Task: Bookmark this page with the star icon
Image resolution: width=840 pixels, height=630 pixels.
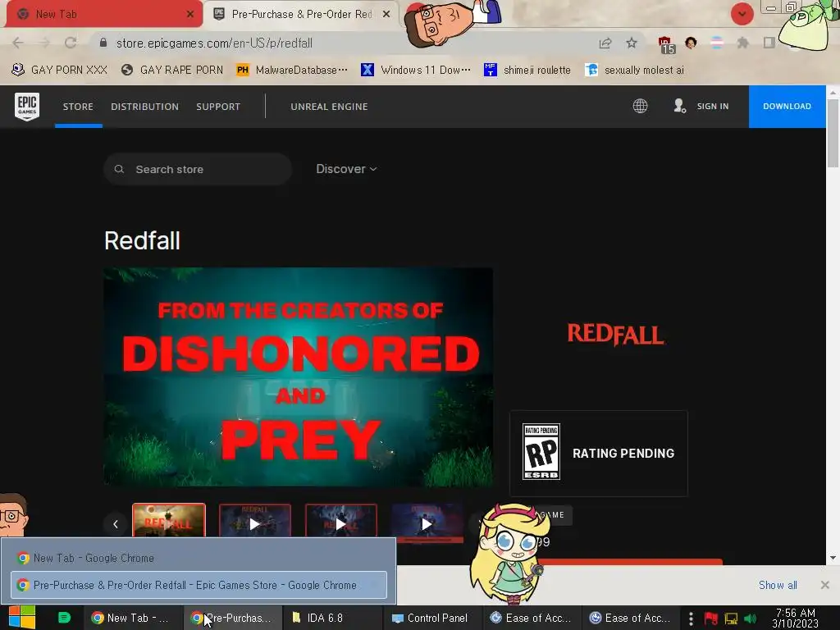Action: pos(632,43)
